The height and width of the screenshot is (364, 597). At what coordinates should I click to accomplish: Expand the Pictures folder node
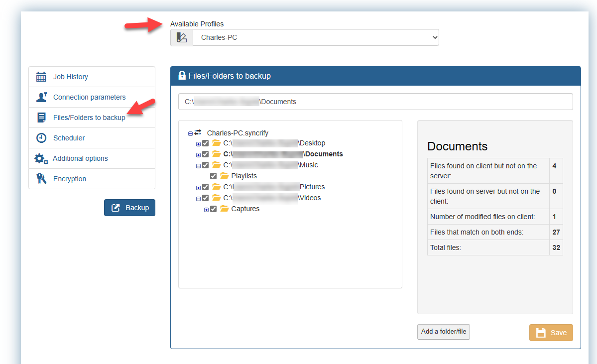pos(198,188)
